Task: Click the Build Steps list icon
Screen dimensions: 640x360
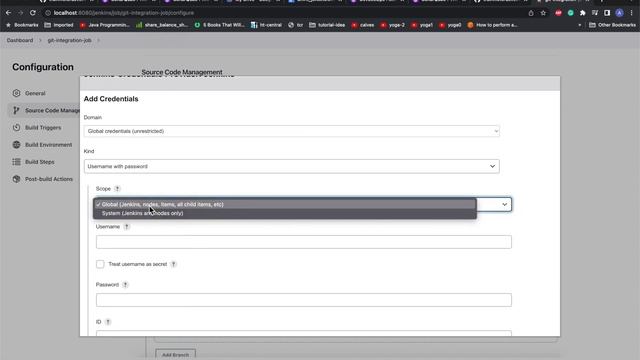Action: tap(16, 162)
